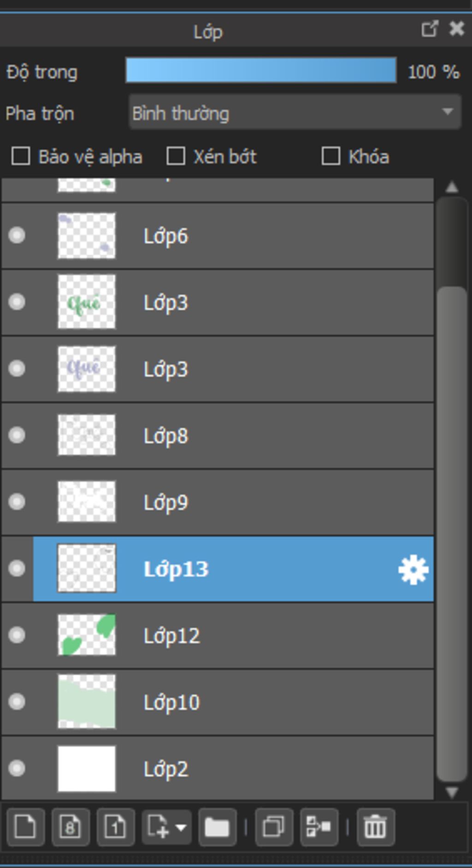The height and width of the screenshot is (868, 472).
Task: Open the Pha trộn blend mode dropdown
Action: [x=295, y=112]
